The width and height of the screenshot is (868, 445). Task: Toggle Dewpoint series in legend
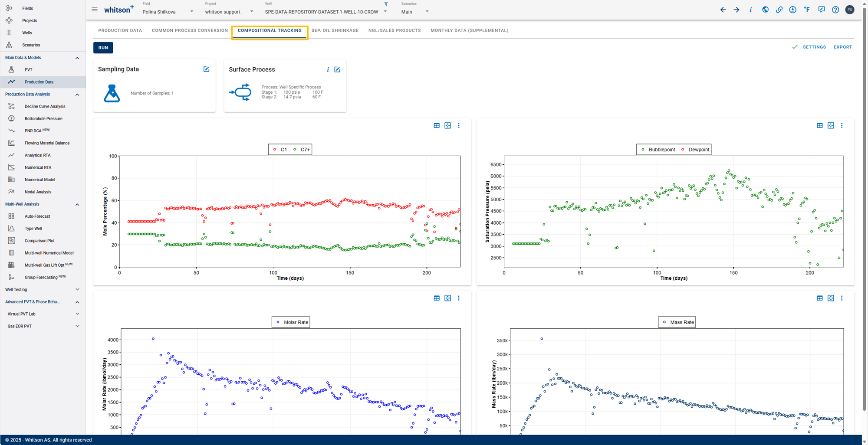point(695,150)
